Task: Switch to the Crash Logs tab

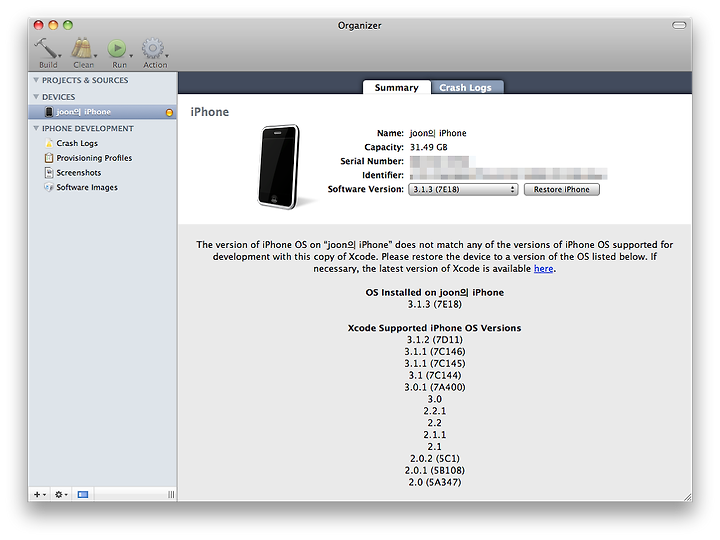Action: [465, 87]
